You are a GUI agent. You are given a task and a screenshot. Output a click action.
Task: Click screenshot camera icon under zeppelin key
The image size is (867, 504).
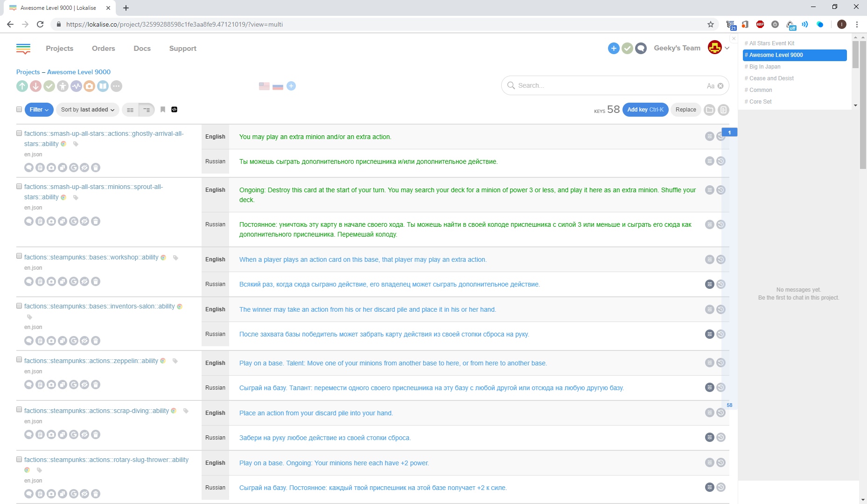coord(51,385)
